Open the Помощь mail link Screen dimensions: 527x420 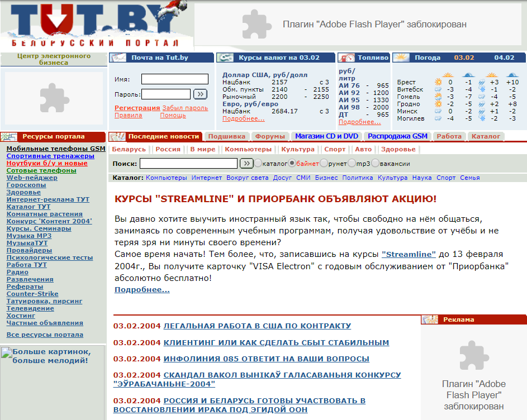173,115
